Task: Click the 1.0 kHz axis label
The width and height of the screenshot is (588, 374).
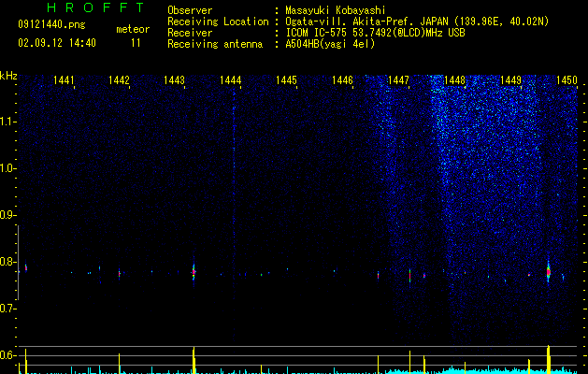Action: click(7, 169)
